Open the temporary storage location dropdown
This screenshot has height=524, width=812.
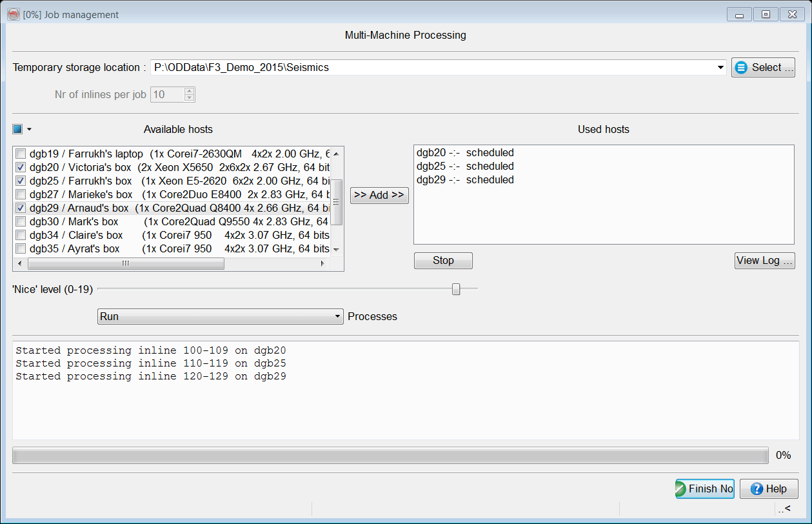pyautogui.click(x=720, y=68)
